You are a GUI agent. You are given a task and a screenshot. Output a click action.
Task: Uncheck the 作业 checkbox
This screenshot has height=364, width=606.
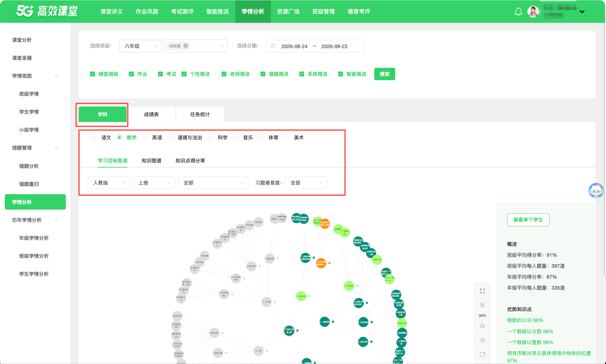point(131,74)
